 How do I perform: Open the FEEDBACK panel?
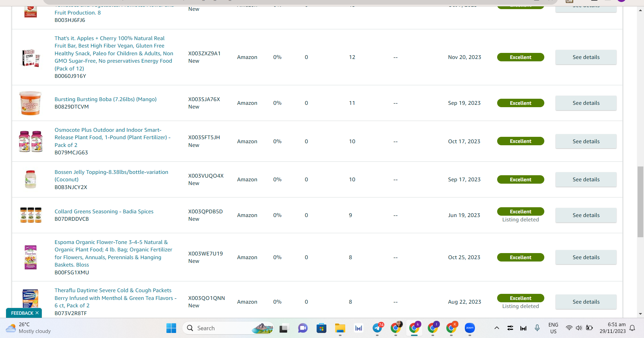pos(22,313)
